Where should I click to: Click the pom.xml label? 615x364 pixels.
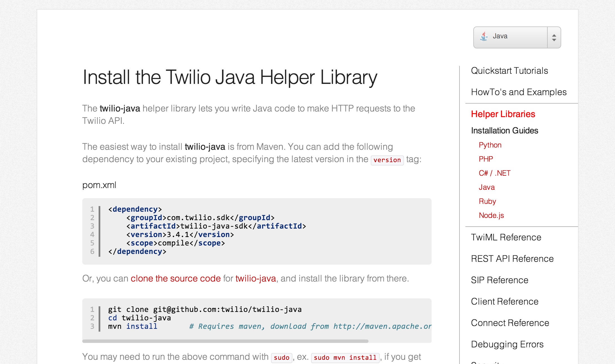point(99,185)
